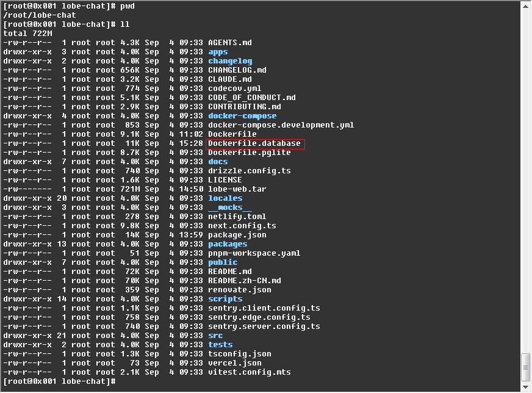Click the scrollbar up arrow
This screenshot has width=532, height=393.
click(525, 5)
